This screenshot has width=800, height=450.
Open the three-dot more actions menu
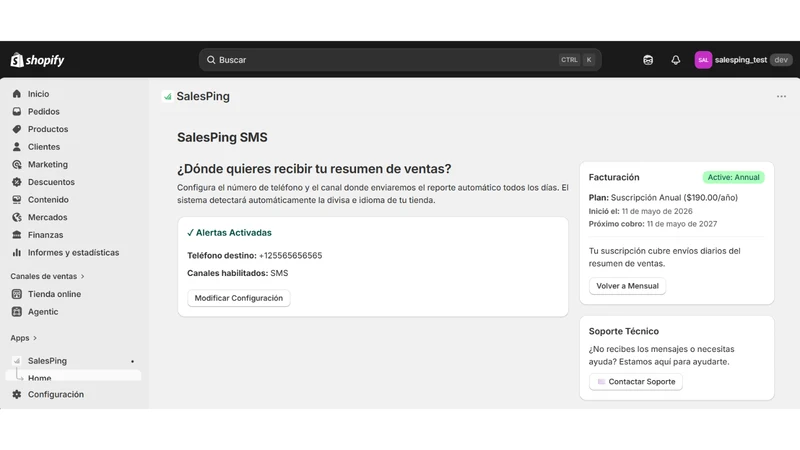pos(781,96)
